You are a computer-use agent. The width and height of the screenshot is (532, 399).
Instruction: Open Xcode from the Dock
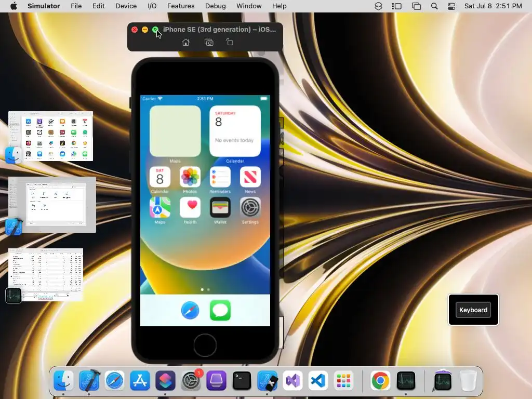coord(89,381)
